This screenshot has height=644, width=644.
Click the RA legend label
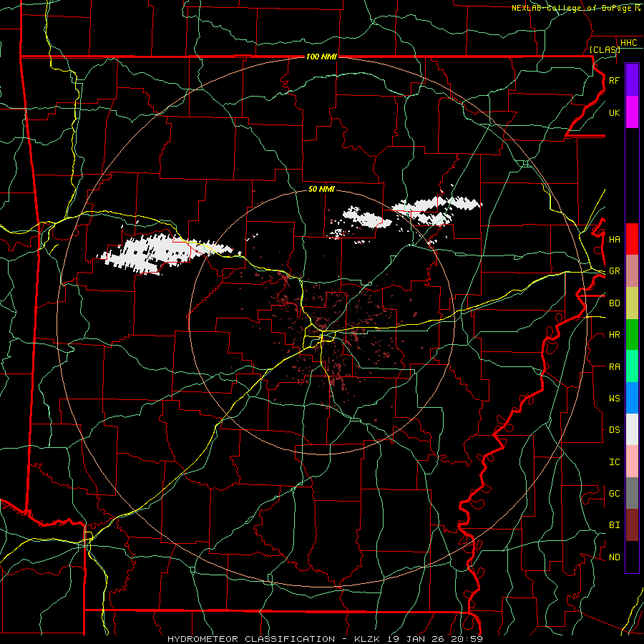coord(614,366)
